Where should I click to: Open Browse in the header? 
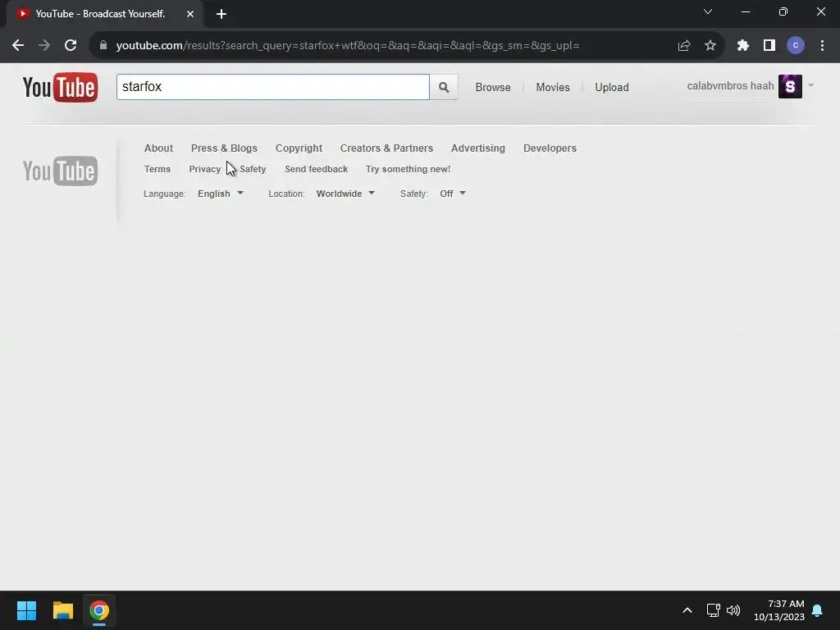[493, 87]
